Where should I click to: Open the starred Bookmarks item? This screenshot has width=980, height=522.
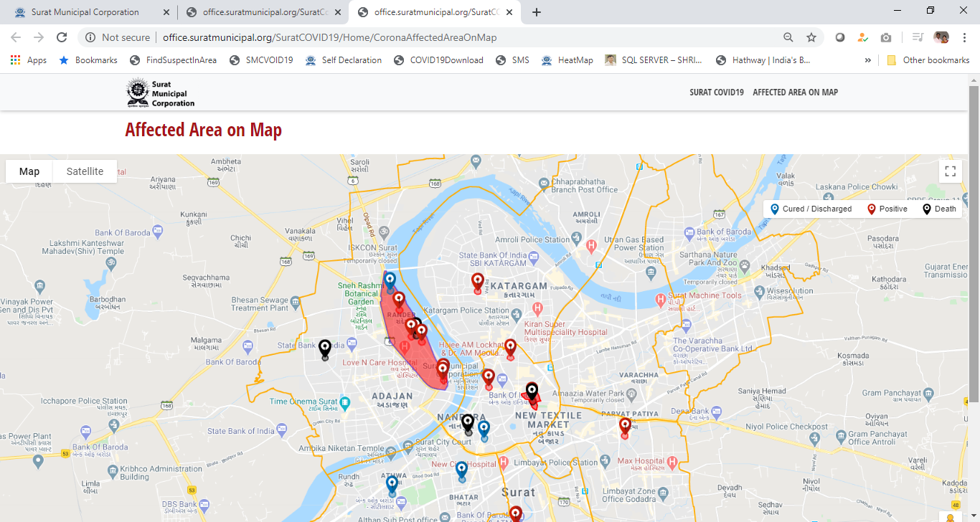pos(88,60)
